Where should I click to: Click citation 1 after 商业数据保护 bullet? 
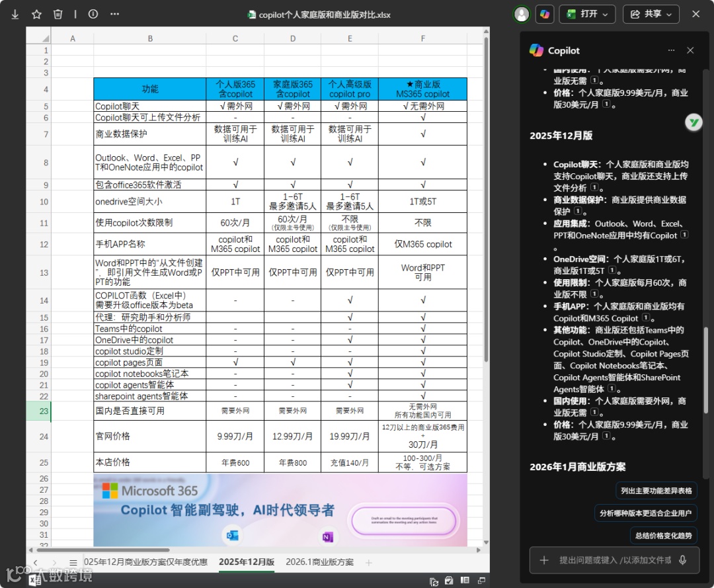(578, 212)
